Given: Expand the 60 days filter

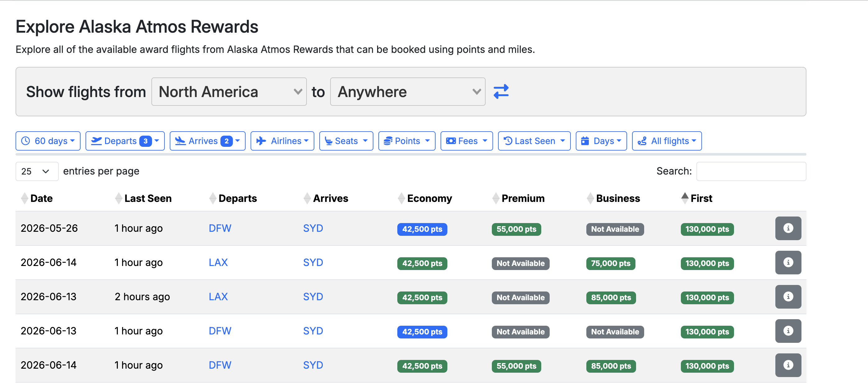Looking at the screenshot, I should (x=48, y=141).
